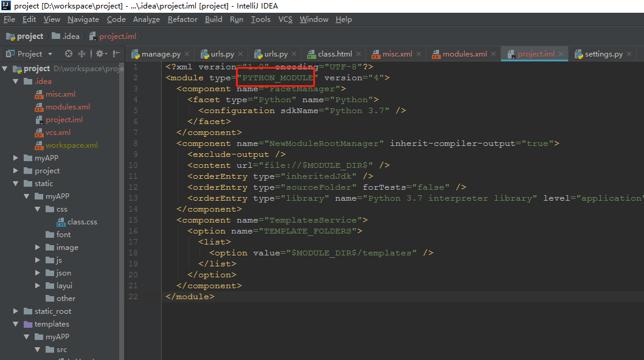Select the Refactor menu item
The width and height of the screenshot is (644, 360).
tap(182, 19)
